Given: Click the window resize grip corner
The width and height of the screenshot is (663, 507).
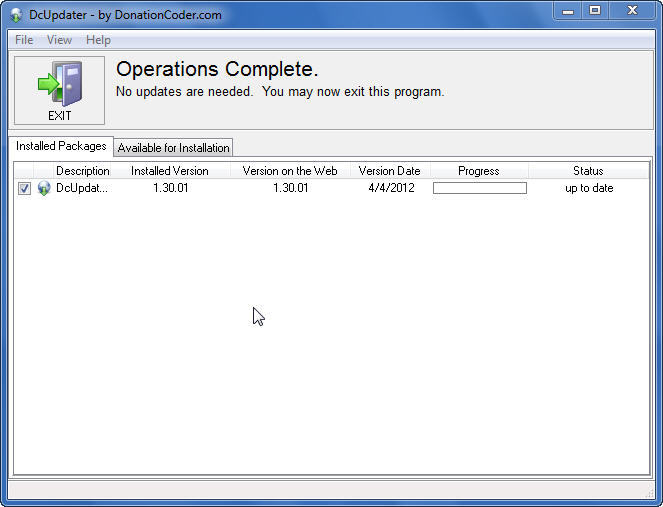Looking at the screenshot, I should [651, 493].
